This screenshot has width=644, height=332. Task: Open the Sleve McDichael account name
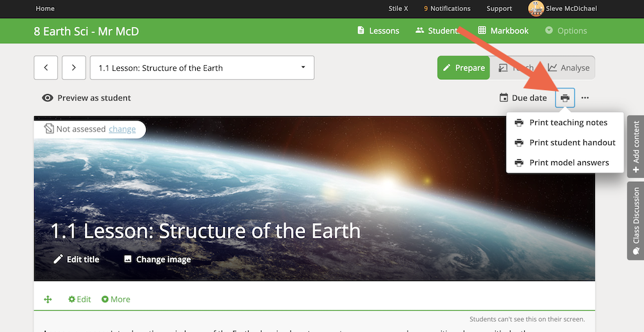[x=571, y=8]
